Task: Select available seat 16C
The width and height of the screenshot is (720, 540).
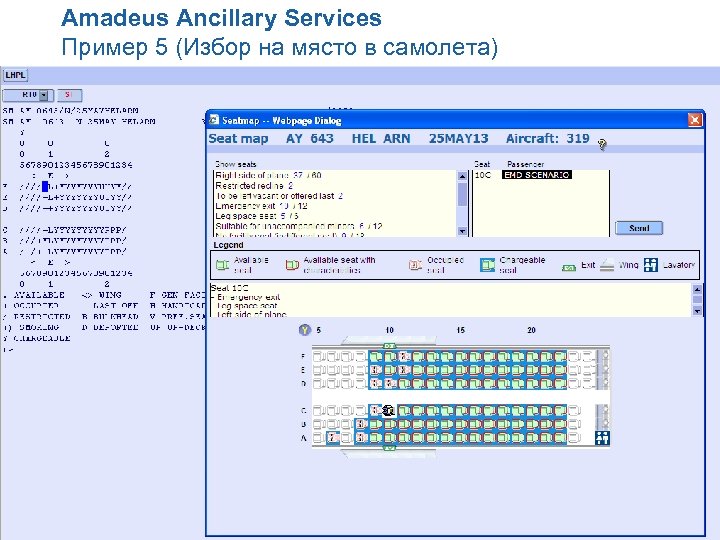Action: point(475,411)
